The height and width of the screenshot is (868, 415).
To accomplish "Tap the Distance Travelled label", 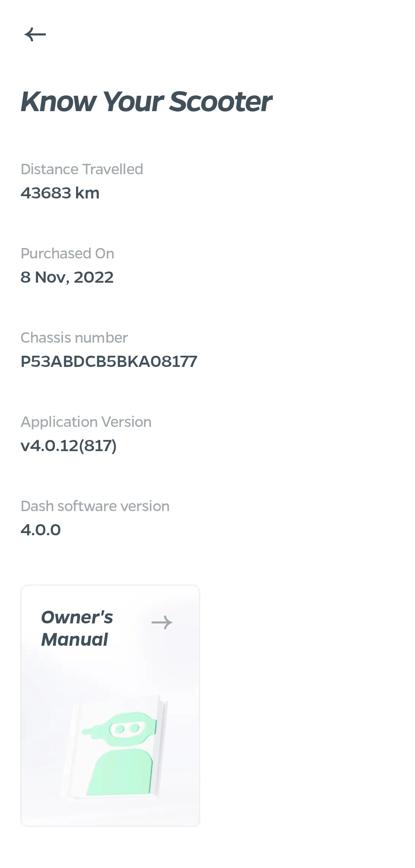I will coord(82,169).
